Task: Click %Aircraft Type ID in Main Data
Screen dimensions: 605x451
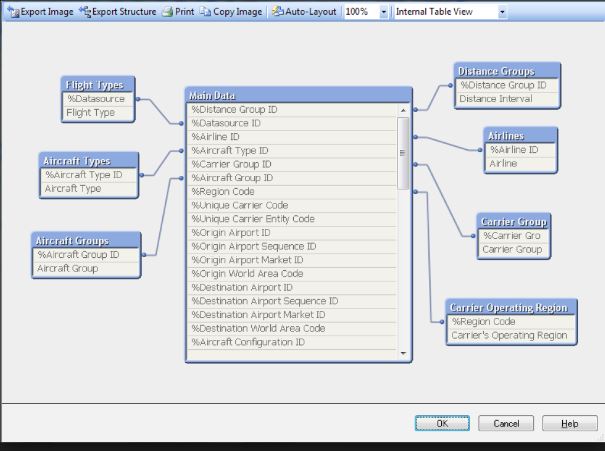Action: point(292,151)
